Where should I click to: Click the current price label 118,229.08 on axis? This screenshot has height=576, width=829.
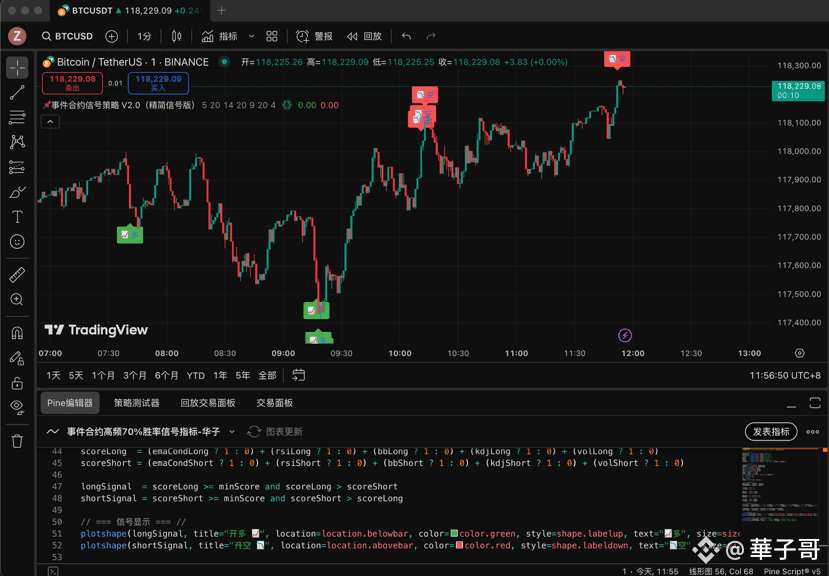coord(798,90)
